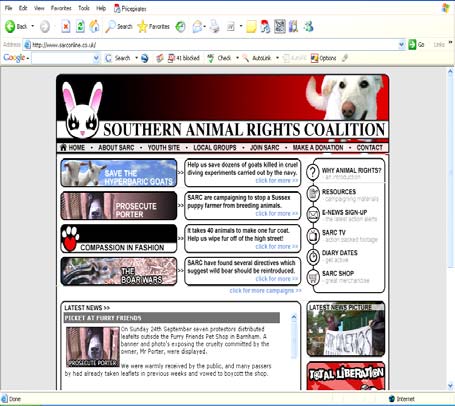455x406 pixels.
Task: Click the AutoLink toolbar button
Action: pyautogui.click(x=257, y=58)
